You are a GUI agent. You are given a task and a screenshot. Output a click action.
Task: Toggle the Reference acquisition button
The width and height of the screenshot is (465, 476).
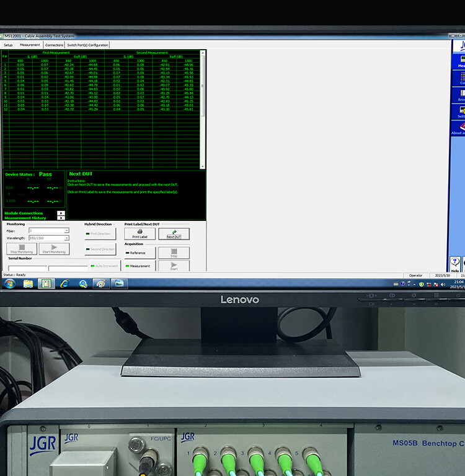(139, 253)
